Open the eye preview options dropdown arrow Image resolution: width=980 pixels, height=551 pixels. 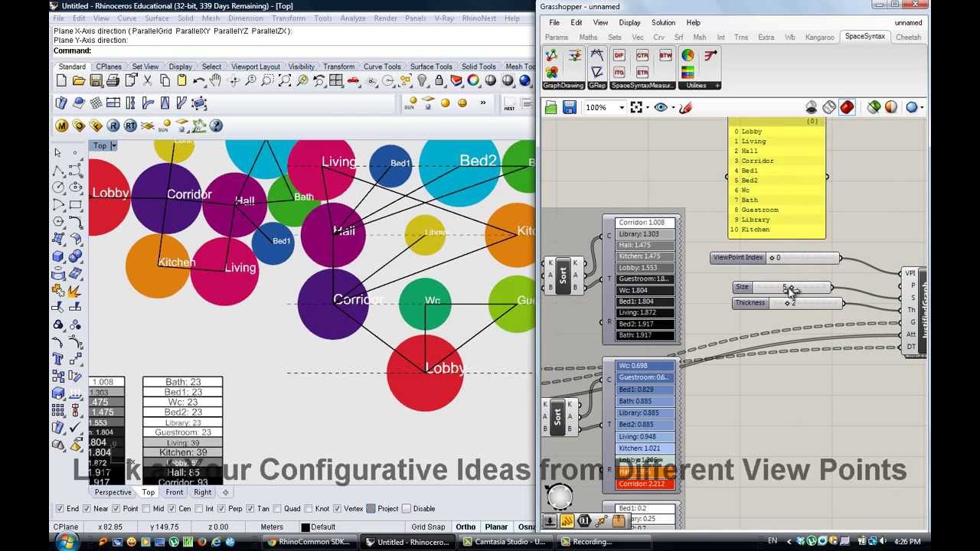(673, 108)
